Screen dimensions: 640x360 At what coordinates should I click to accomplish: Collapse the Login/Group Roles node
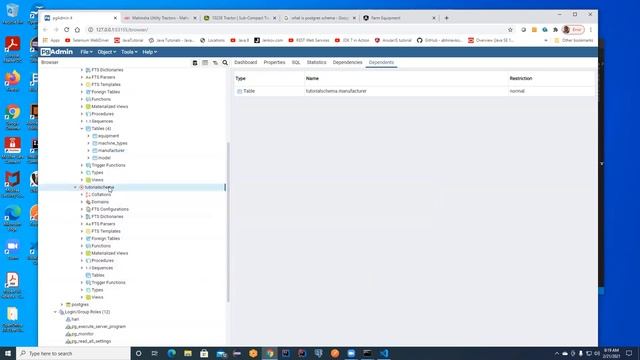[x=56, y=312]
